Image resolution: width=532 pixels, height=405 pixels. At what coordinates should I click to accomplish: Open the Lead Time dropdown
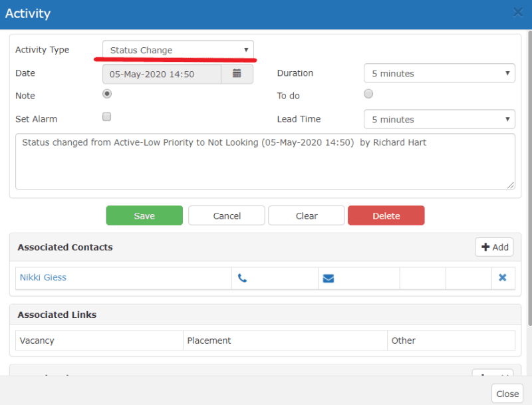click(x=440, y=119)
